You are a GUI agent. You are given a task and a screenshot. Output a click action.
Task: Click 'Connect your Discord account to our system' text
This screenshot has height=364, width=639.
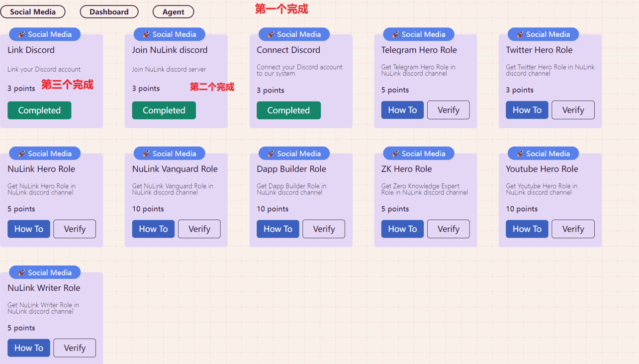(x=299, y=70)
